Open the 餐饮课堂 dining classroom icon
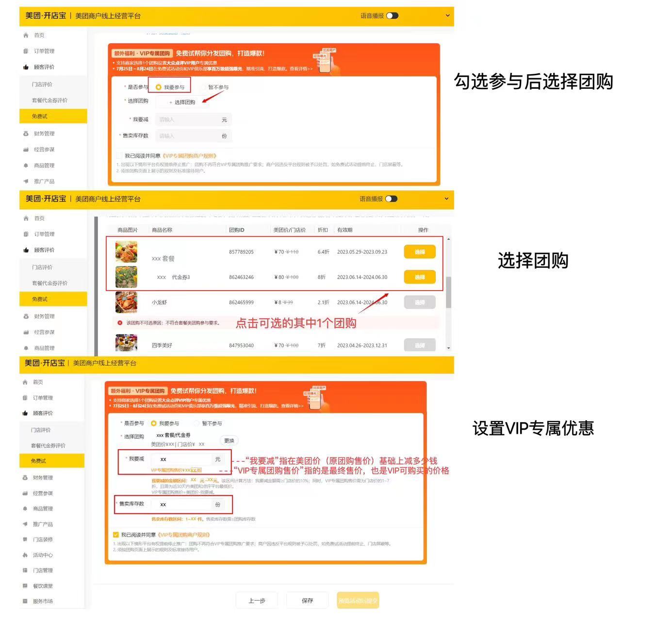 25,586
